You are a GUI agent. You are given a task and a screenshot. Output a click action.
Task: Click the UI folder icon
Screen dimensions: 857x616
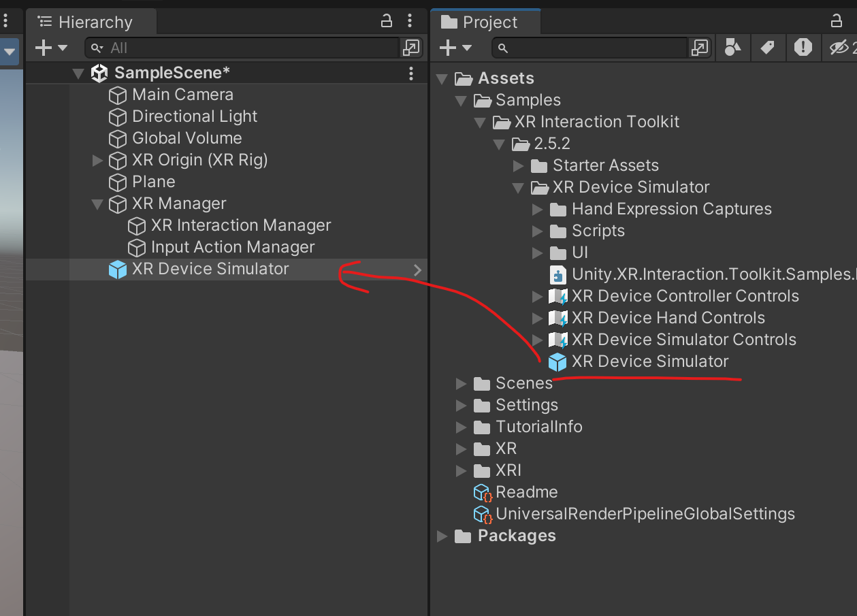point(559,253)
